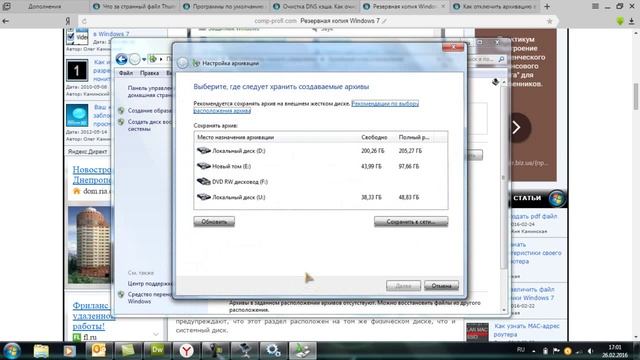
Task: Switch to Очистка DNS кэша tab
Action: click(314, 7)
